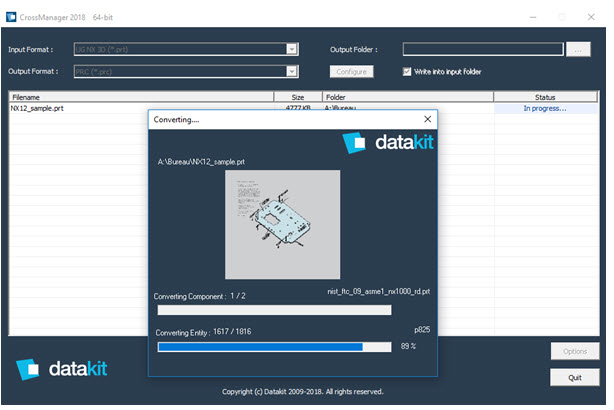Select the NX12_sample.prt file row

pos(303,108)
